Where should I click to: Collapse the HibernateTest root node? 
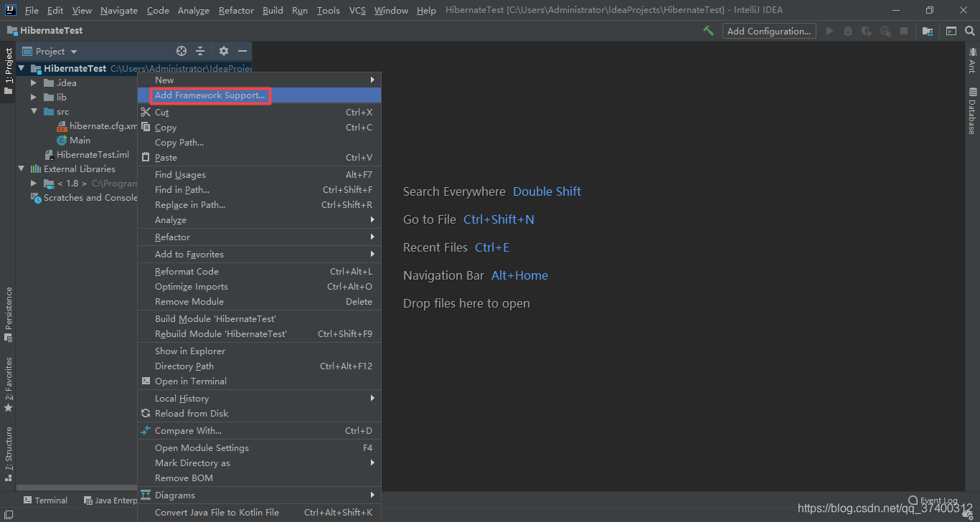pyautogui.click(x=22, y=69)
